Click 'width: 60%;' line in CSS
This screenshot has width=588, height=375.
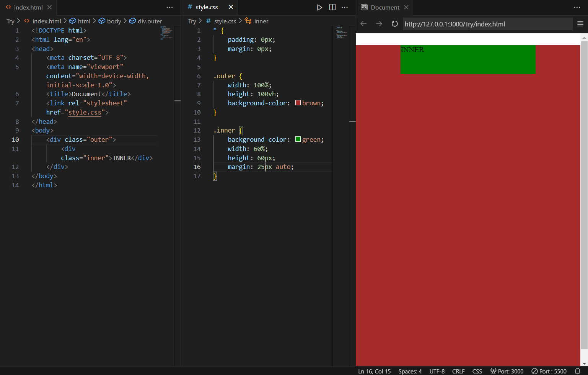click(x=248, y=149)
